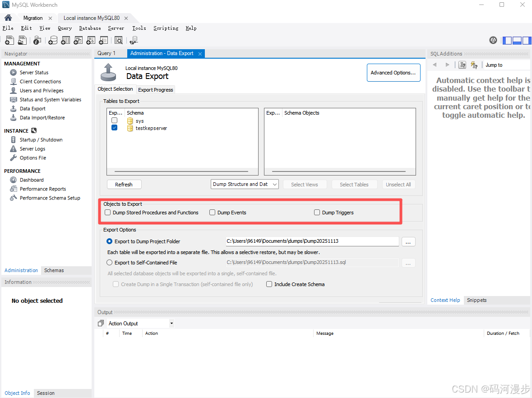
Task: Select Export to Dump Project Folder
Action: [109, 241]
